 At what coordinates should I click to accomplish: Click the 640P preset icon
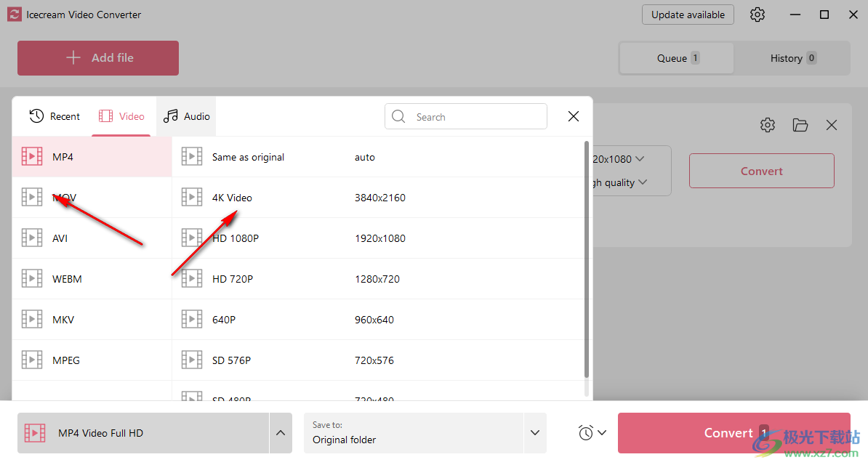pyautogui.click(x=192, y=320)
